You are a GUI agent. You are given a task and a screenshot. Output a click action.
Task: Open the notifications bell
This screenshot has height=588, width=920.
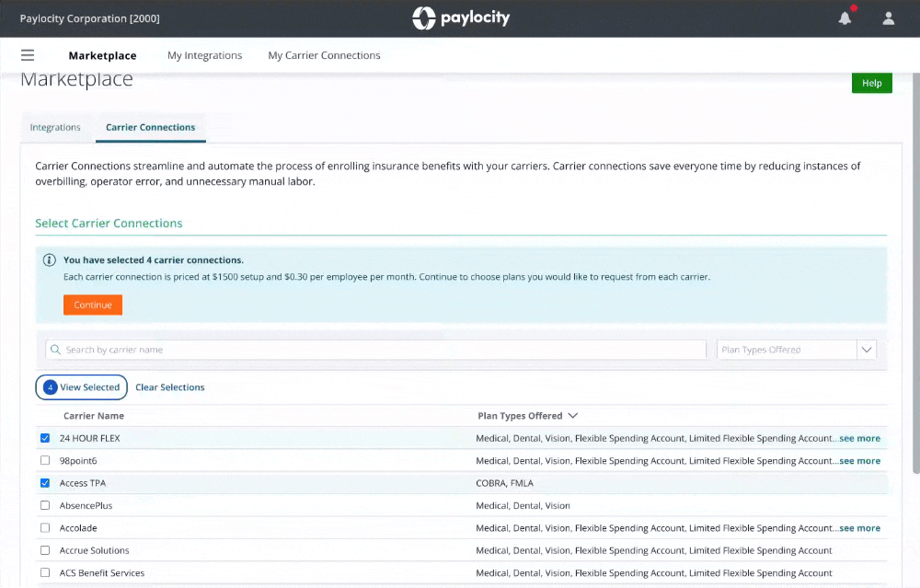845,18
